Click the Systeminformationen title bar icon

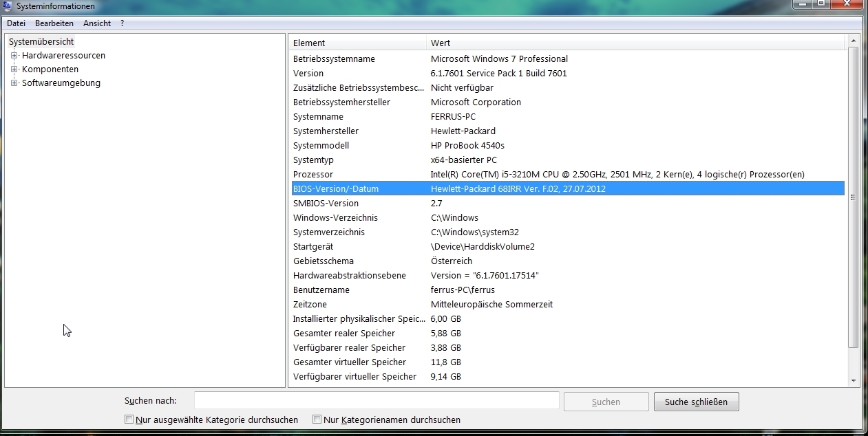[8, 6]
